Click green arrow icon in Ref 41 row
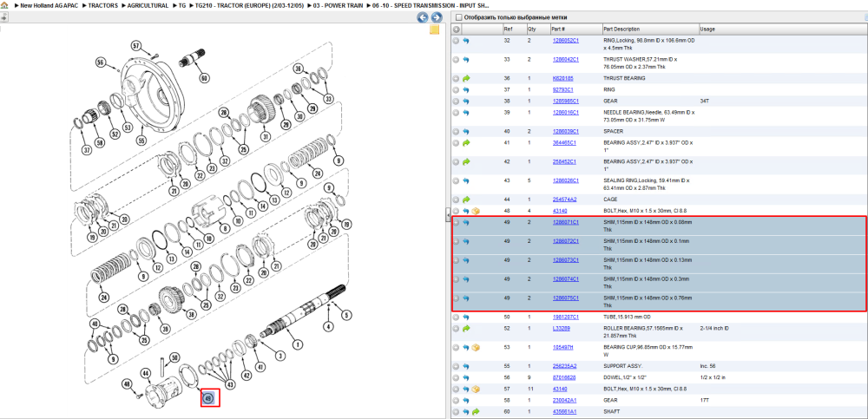This screenshot has width=868, height=419. coord(466,143)
